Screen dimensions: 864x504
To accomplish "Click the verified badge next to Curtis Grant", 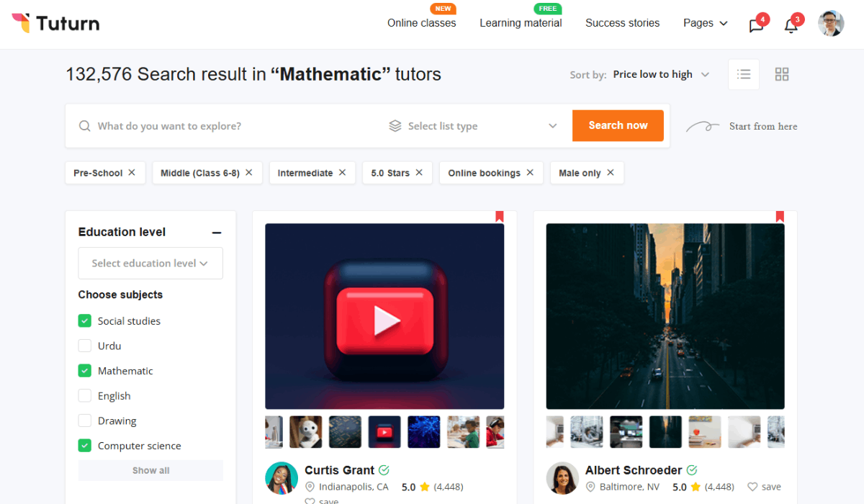I will pyautogui.click(x=384, y=470).
